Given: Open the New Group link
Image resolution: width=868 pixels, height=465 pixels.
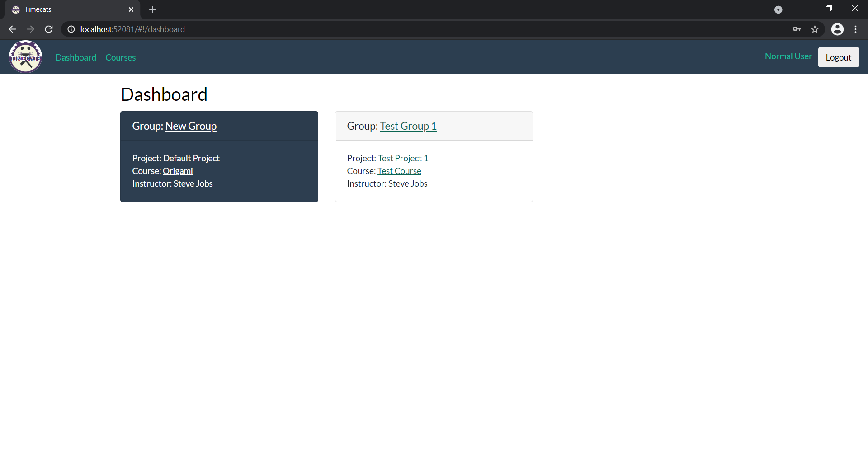Looking at the screenshot, I should (191, 126).
